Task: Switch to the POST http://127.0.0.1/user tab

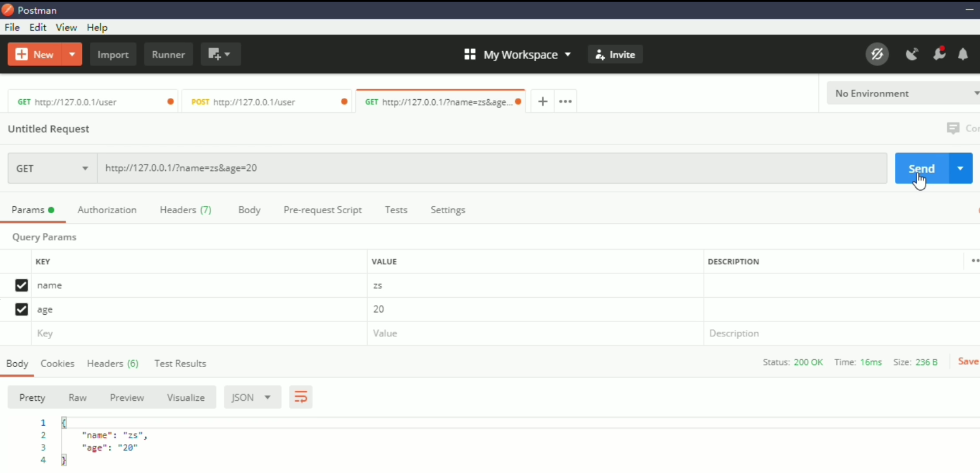Action: (x=267, y=102)
